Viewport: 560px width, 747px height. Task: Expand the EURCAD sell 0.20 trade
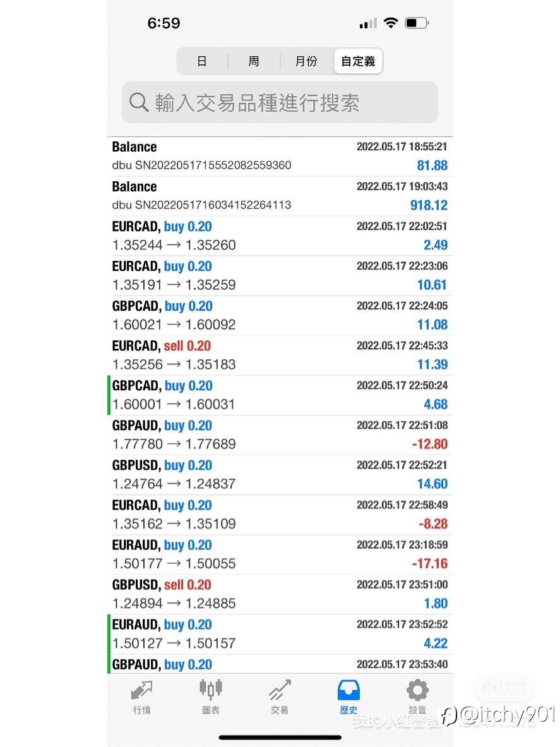coord(280,356)
